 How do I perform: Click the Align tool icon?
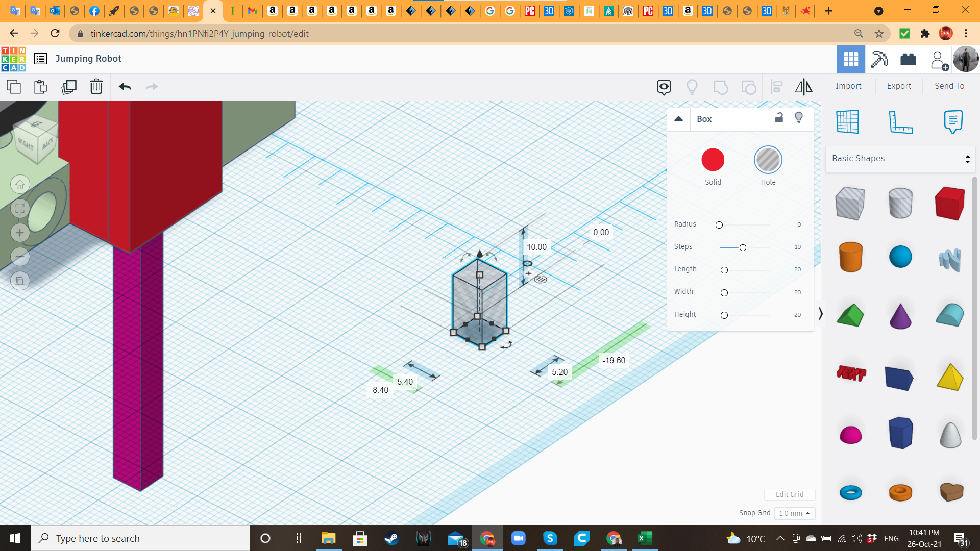(776, 87)
